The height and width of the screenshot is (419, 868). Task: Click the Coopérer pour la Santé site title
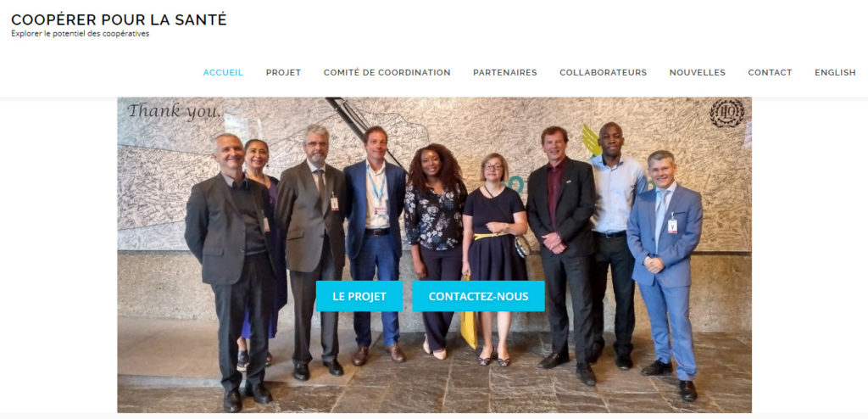pos(119,20)
